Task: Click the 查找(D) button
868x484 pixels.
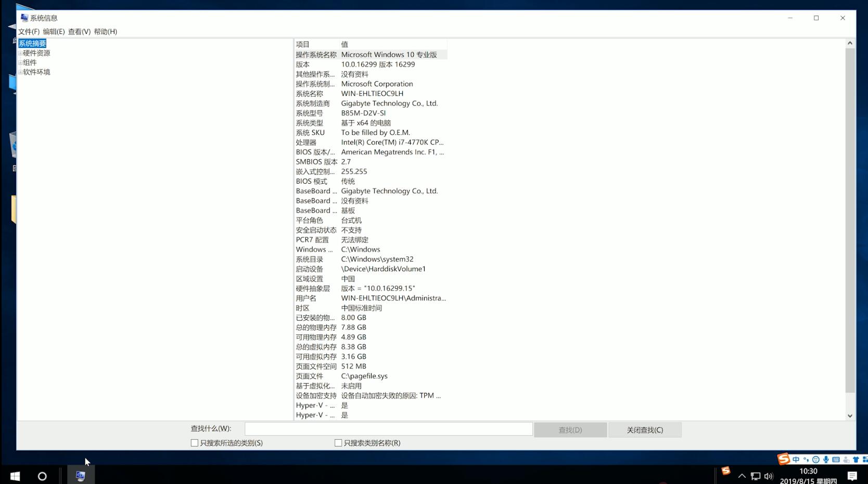Action: coord(570,430)
